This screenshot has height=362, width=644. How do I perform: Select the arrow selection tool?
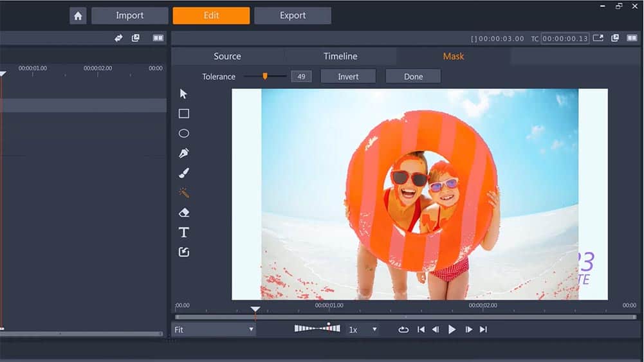183,94
